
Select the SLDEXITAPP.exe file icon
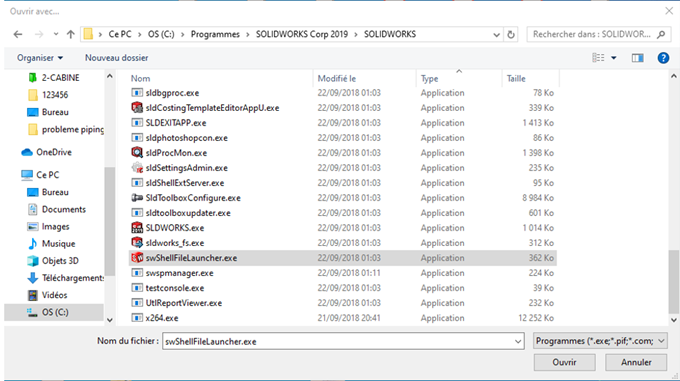point(137,123)
